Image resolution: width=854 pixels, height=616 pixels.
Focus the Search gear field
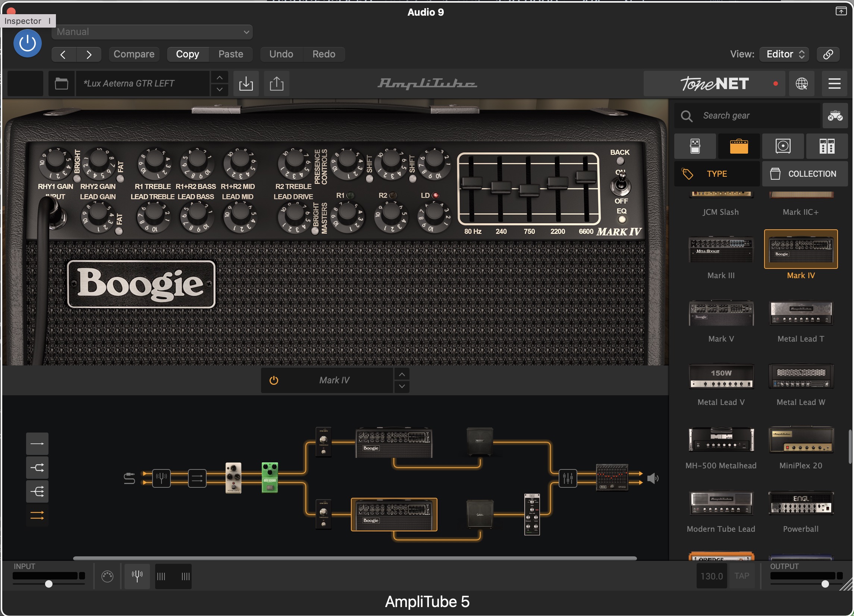[747, 116]
